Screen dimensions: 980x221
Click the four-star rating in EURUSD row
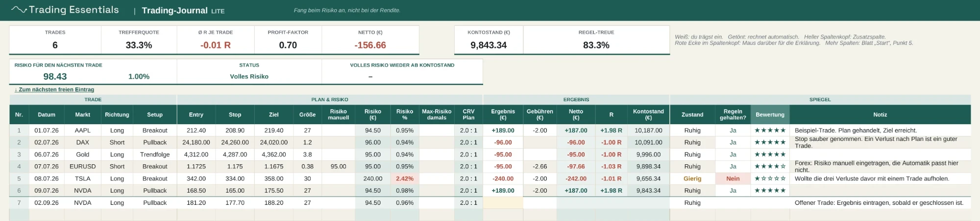(x=770, y=166)
